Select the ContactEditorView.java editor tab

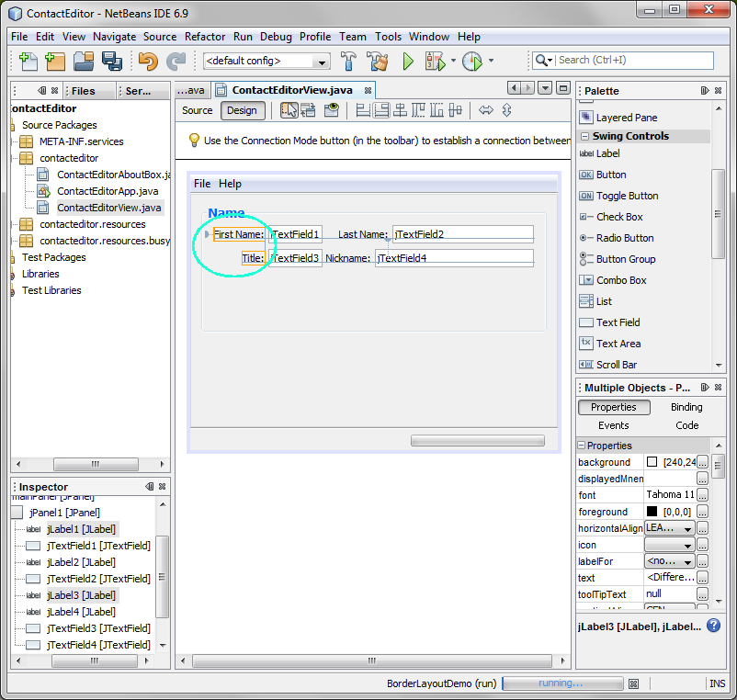pyautogui.click(x=294, y=90)
